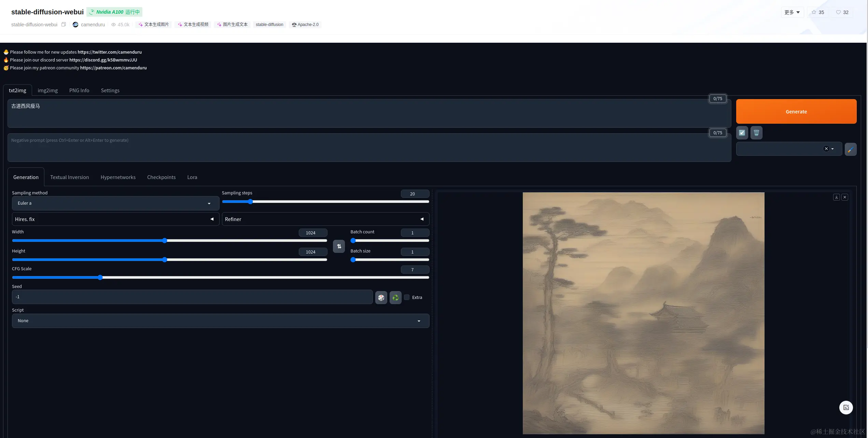Click the Apache-2.0 license tag
This screenshot has height=438, width=868.
click(x=305, y=25)
